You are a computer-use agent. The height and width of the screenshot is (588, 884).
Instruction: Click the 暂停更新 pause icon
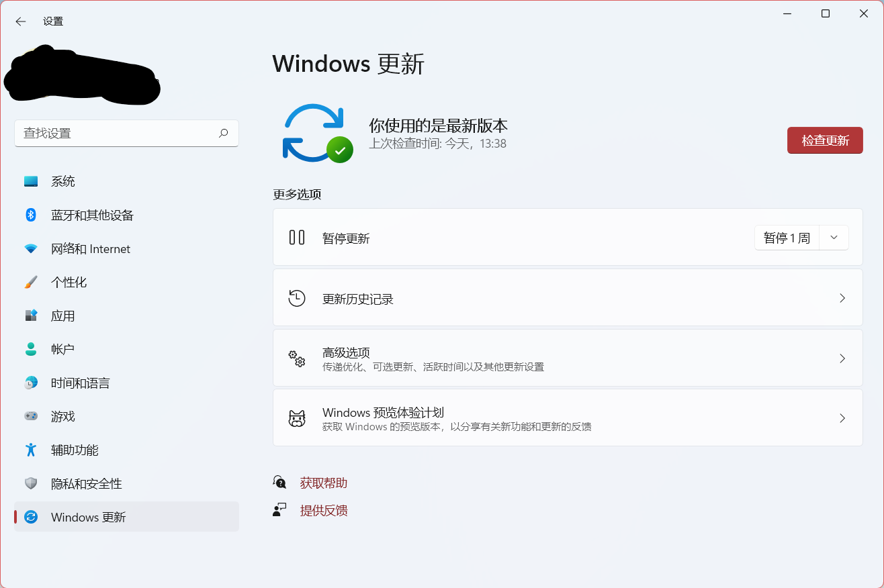pos(296,238)
